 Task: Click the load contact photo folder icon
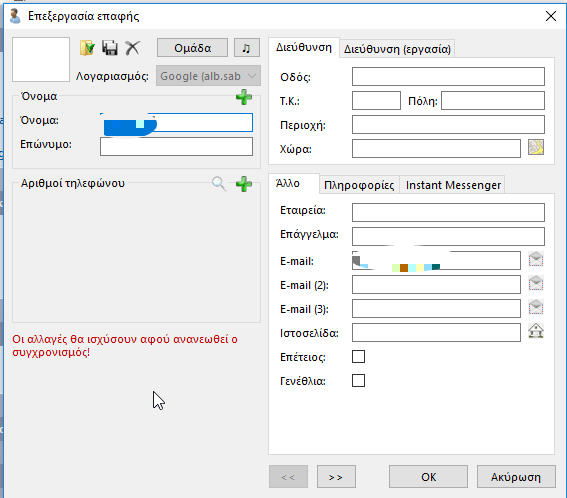pyautogui.click(x=87, y=48)
